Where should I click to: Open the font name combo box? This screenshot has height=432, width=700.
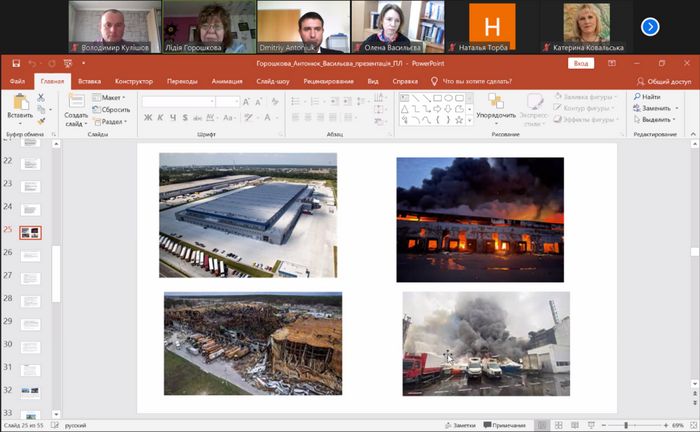point(177,101)
